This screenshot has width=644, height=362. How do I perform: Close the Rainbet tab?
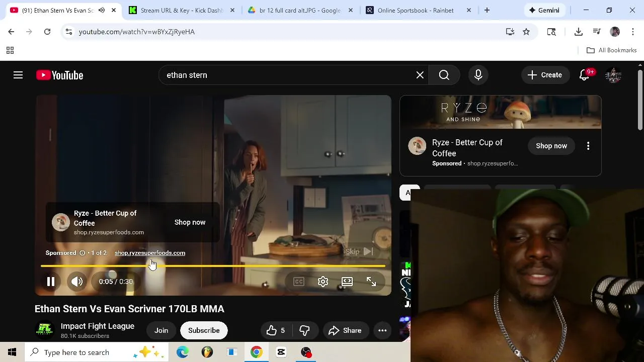coord(469,10)
